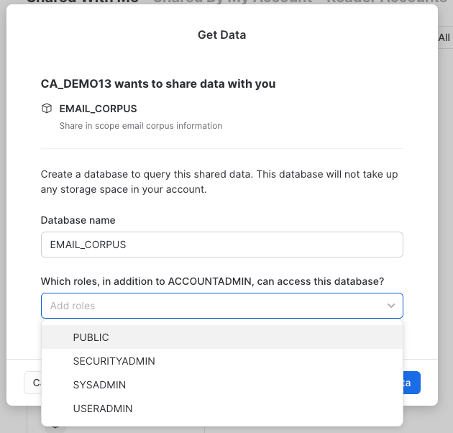Select the PUBLIC role option
The height and width of the screenshot is (433, 453).
[222, 337]
